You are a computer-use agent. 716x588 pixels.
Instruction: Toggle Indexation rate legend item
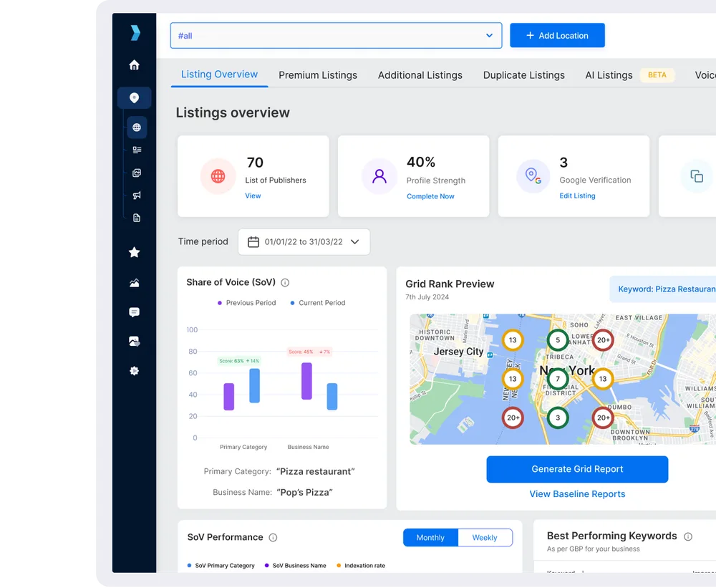pyautogui.click(x=361, y=566)
